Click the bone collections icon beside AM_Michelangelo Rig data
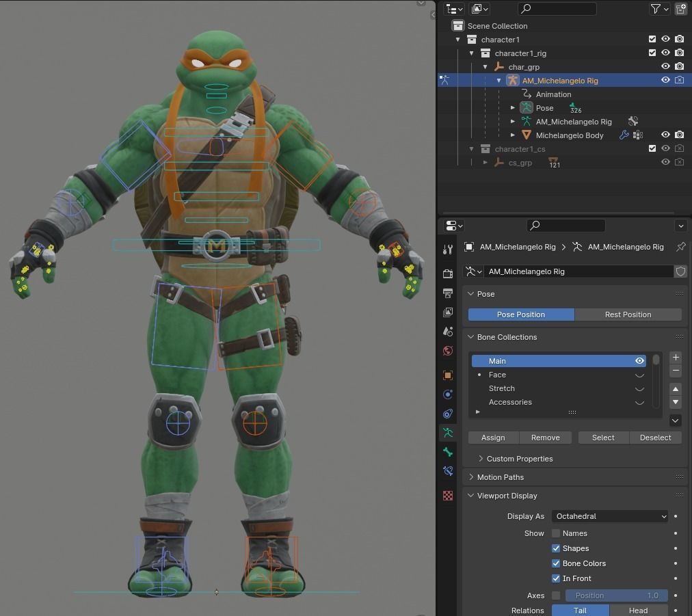The height and width of the screenshot is (616, 692). pos(633,121)
